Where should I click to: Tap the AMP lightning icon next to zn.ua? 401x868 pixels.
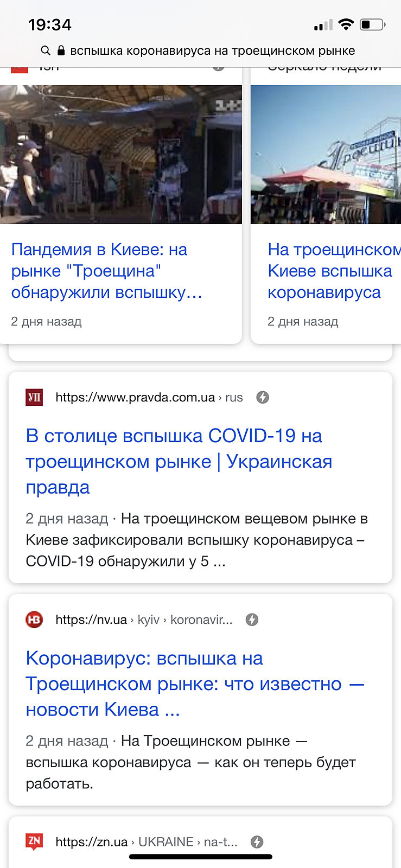(257, 842)
